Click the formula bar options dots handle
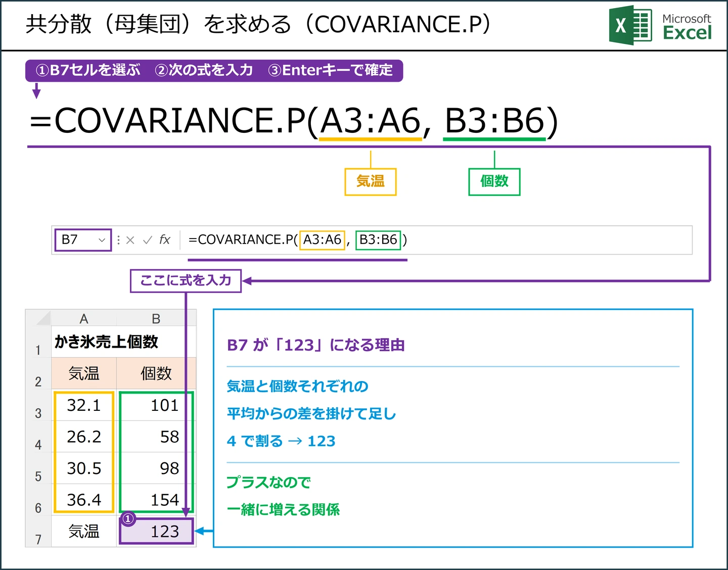This screenshot has height=570, width=728. [118, 240]
